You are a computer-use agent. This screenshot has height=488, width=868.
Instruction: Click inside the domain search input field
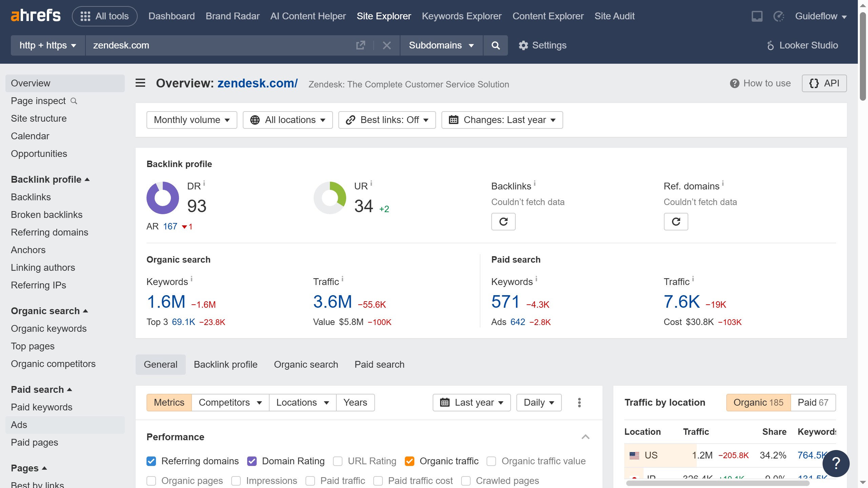203,45
